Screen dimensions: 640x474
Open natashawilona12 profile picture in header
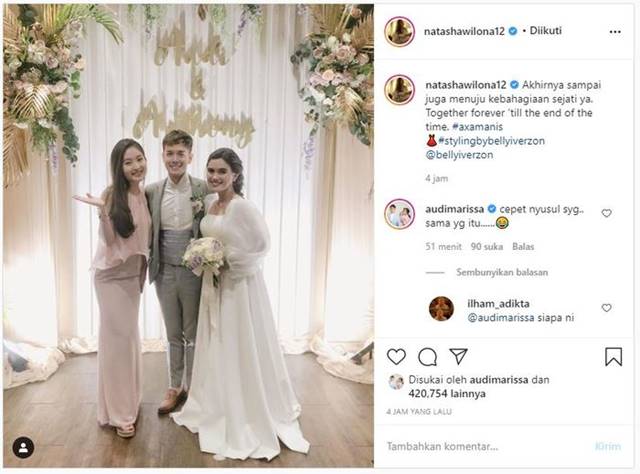[x=399, y=32]
